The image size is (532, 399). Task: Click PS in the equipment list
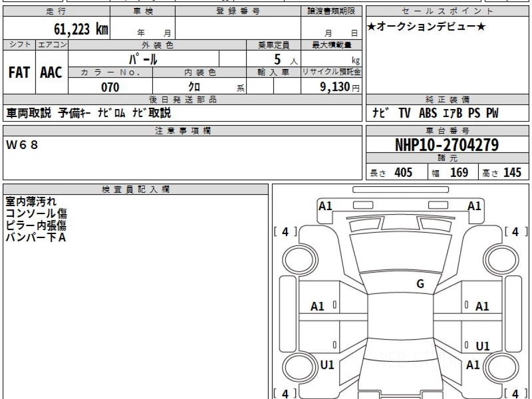click(x=474, y=113)
